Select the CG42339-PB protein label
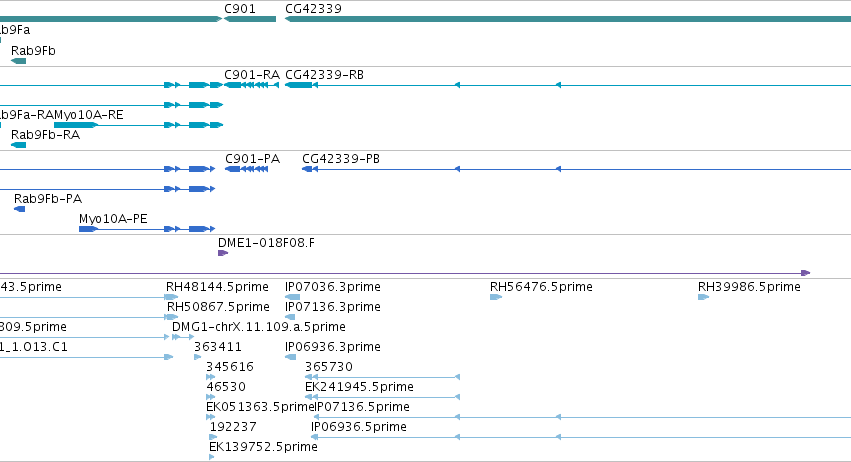851x462 pixels. click(341, 159)
